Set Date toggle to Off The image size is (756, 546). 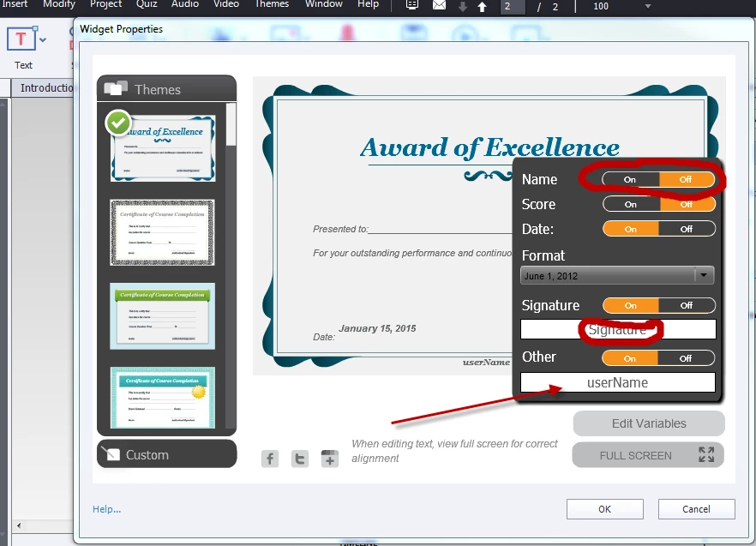(x=687, y=229)
